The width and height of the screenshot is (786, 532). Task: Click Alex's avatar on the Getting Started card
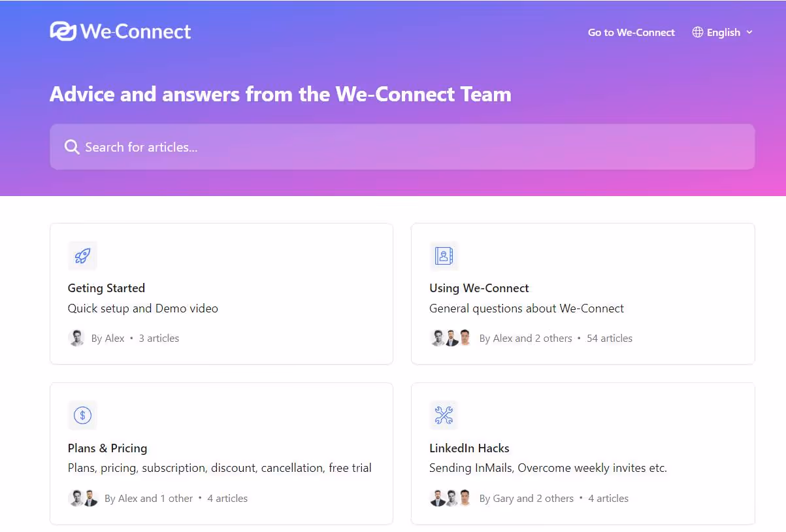pos(76,338)
